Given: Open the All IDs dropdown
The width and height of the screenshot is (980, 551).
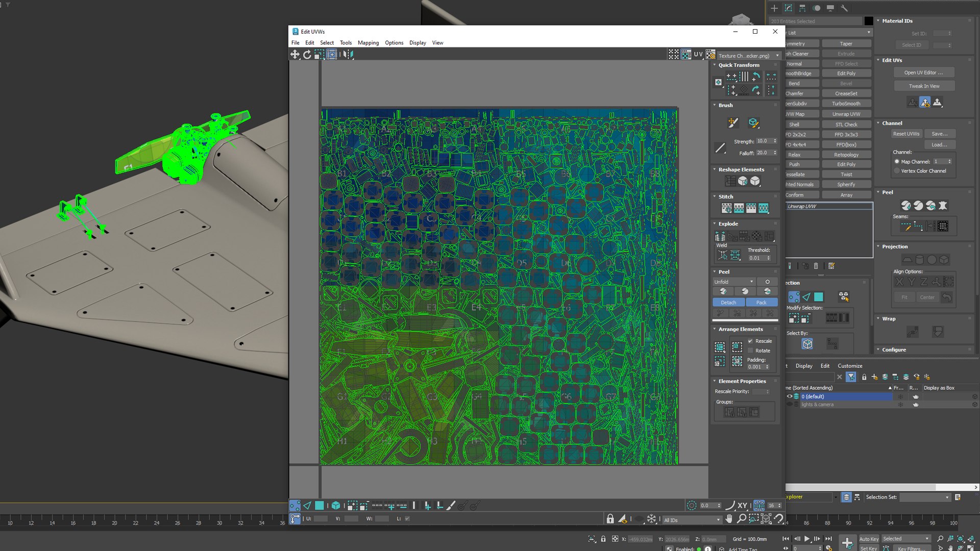Looking at the screenshot, I should pyautogui.click(x=692, y=520).
